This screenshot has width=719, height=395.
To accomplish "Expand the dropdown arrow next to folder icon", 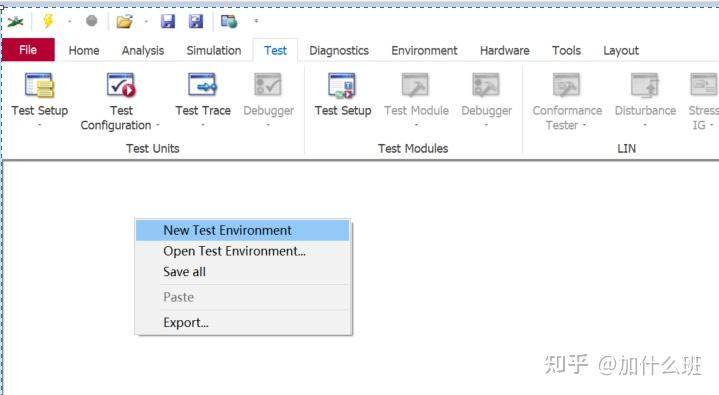I will [x=146, y=21].
